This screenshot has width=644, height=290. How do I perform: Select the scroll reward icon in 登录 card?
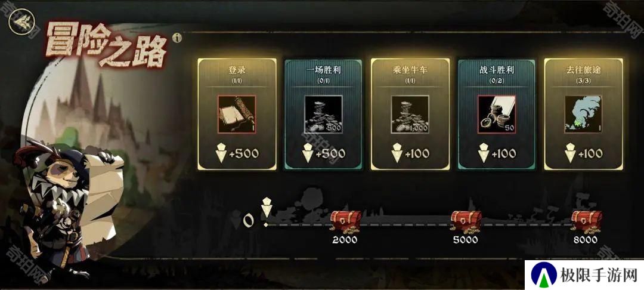pos(237,114)
